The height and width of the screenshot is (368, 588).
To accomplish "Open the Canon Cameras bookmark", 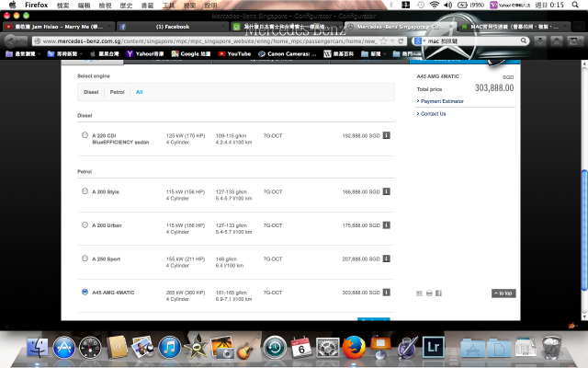I will pos(288,53).
